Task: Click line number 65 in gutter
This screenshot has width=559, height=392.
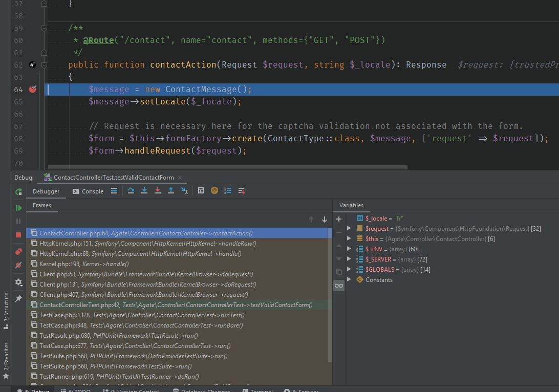Action: point(18,102)
